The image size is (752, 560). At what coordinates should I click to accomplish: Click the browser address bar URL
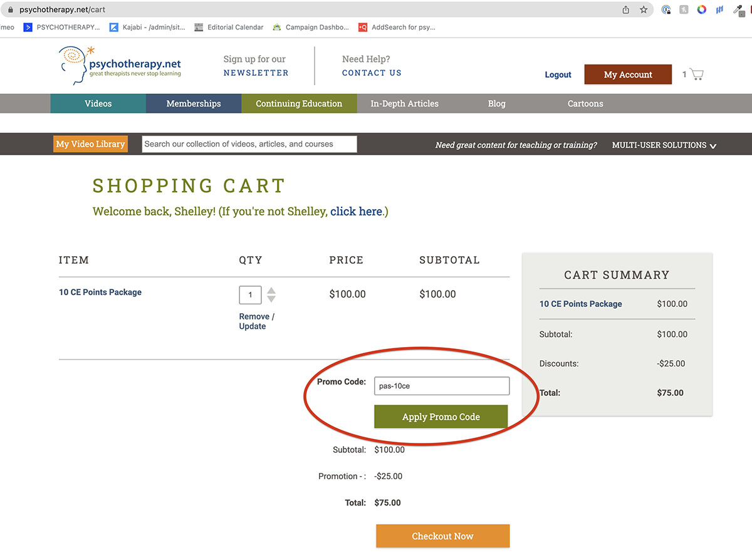pyautogui.click(x=62, y=10)
